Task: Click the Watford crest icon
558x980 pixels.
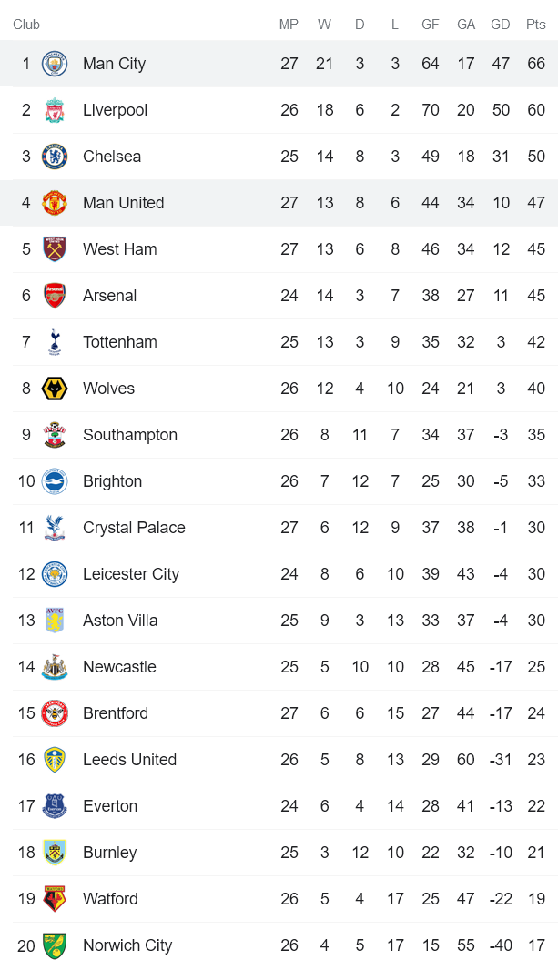Action: pos(55,899)
